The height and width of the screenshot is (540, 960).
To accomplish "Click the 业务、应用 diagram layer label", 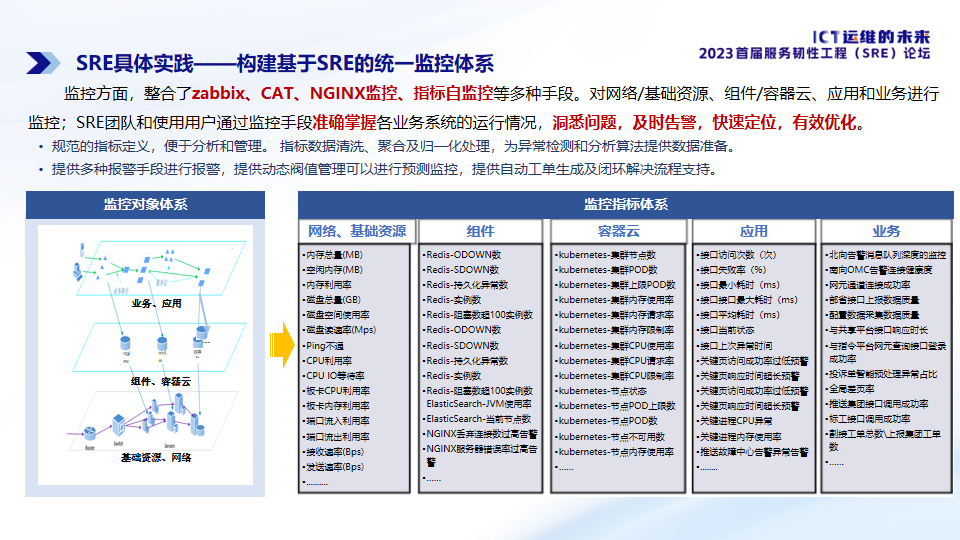I will click(156, 303).
